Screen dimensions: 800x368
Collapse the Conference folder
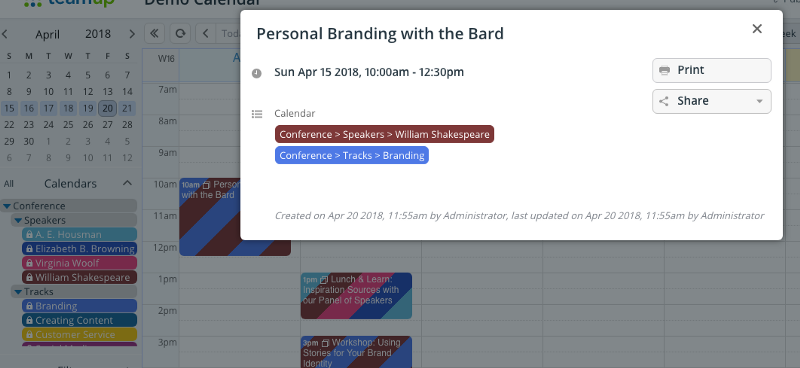click(7, 206)
